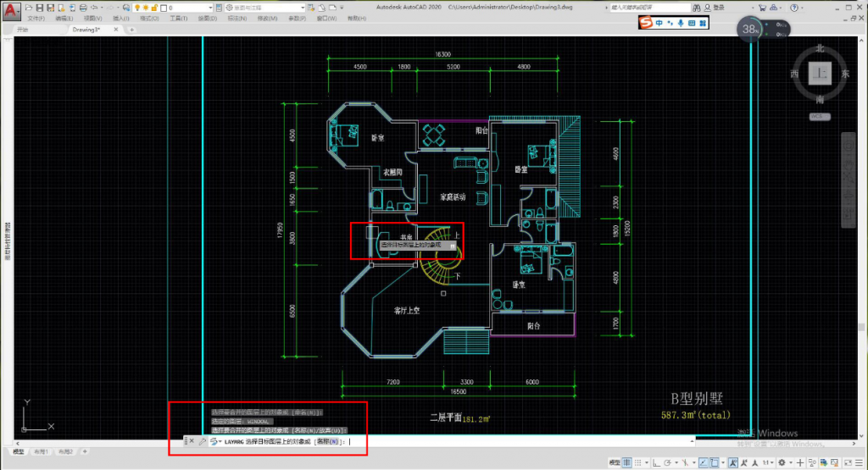Viewport: 868px width, 470px height.
Task: Click the binoculars search icon
Action: click(x=697, y=8)
